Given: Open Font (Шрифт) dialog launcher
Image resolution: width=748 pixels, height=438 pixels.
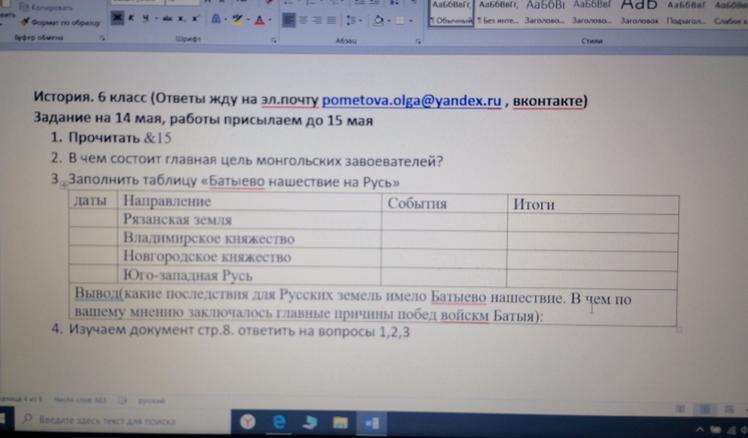Looking at the screenshot, I should point(274,41).
